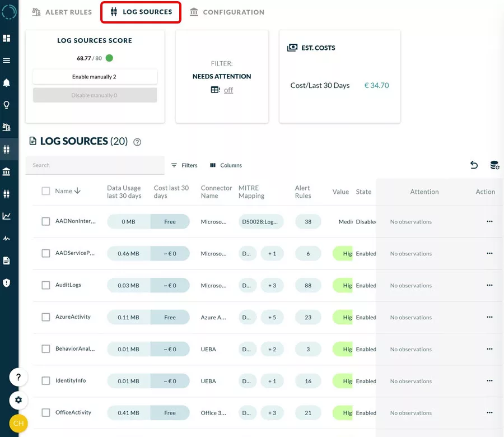Viewport: 504px width, 437px height.
Task: Open the document report icon in sidebar
Action: 6,261
